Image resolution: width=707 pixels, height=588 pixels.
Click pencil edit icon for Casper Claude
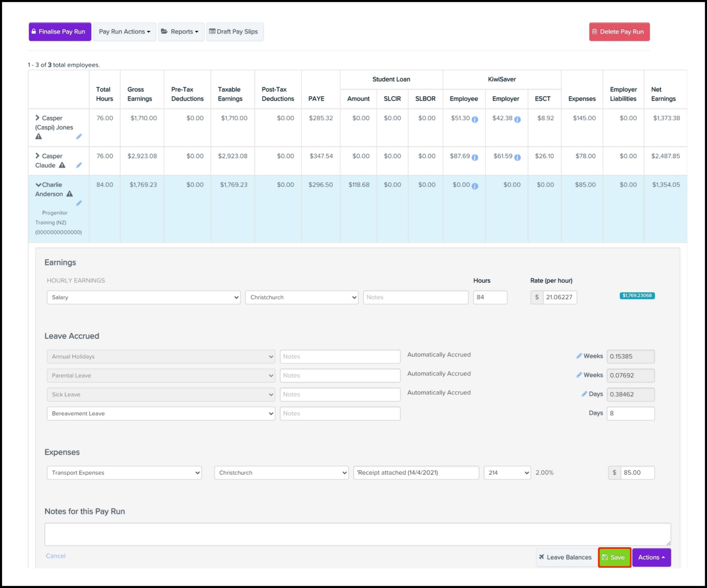click(x=79, y=165)
